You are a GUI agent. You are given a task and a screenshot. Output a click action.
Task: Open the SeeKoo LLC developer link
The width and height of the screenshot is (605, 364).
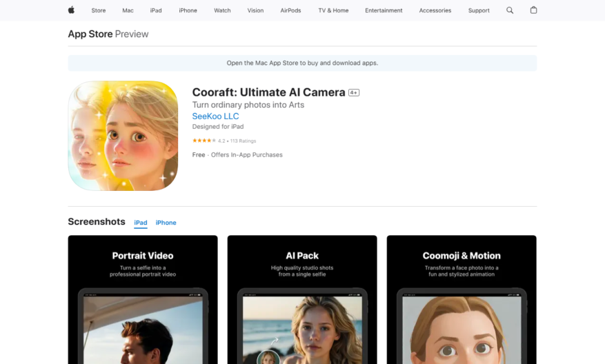pyautogui.click(x=215, y=116)
